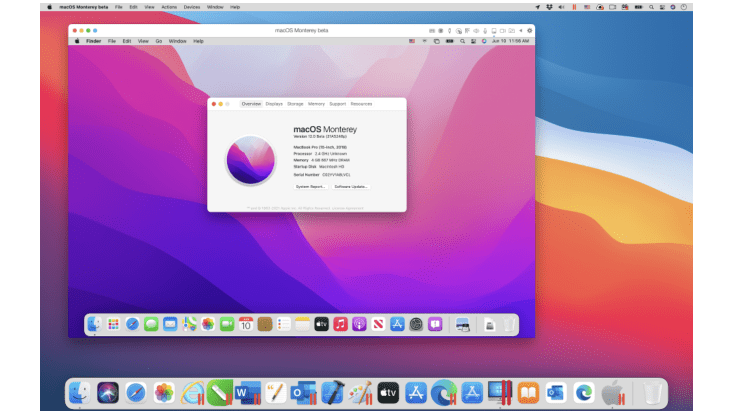735x413 pixels.
Task: Open host volume icon in menu bar
Action: pyautogui.click(x=562, y=7)
